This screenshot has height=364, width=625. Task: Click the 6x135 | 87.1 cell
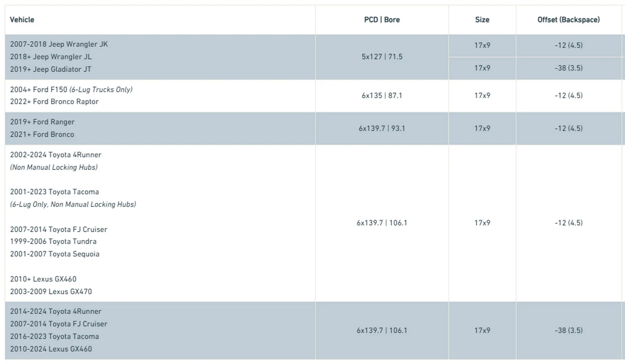click(x=382, y=95)
